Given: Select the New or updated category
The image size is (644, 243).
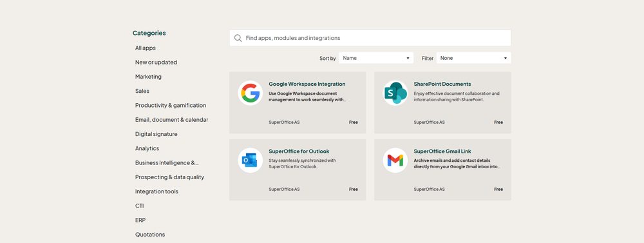Looking at the screenshot, I should (x=156, y=62).
